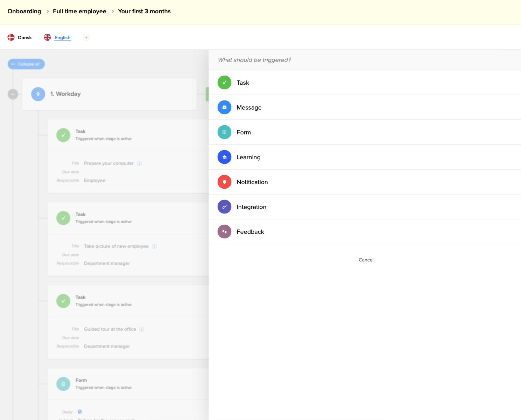Image resolution: width=521 pixels, height=420 pixels.
Task: Select the blue Message envelope icon
Action: tap(224, 107)
